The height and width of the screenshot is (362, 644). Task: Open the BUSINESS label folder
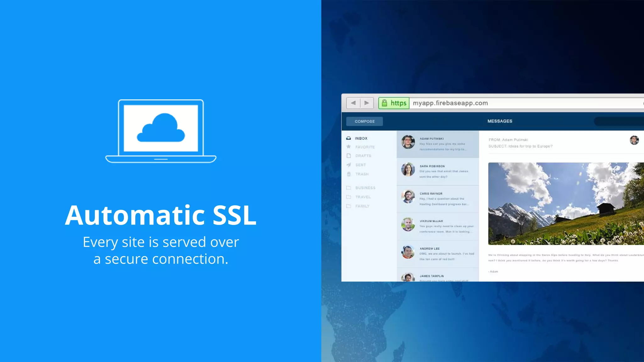click(x=365, y=188)
